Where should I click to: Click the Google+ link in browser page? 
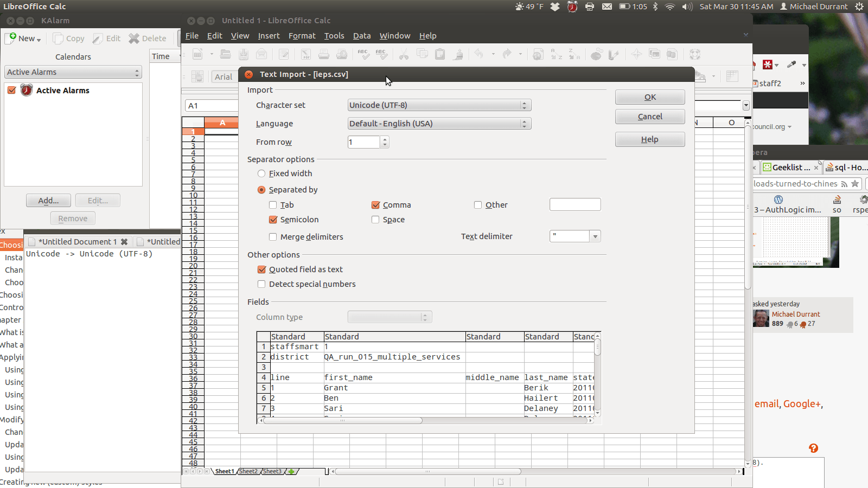point(802,404)
